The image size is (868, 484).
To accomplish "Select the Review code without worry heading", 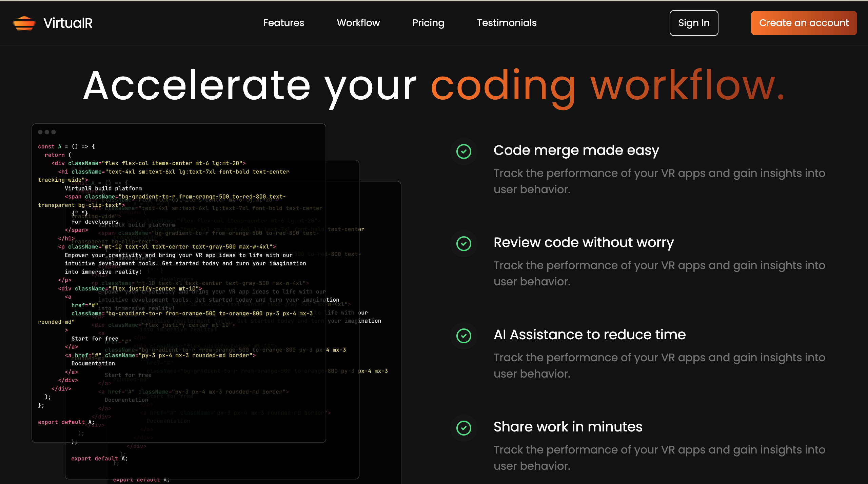I will (583, 242).
